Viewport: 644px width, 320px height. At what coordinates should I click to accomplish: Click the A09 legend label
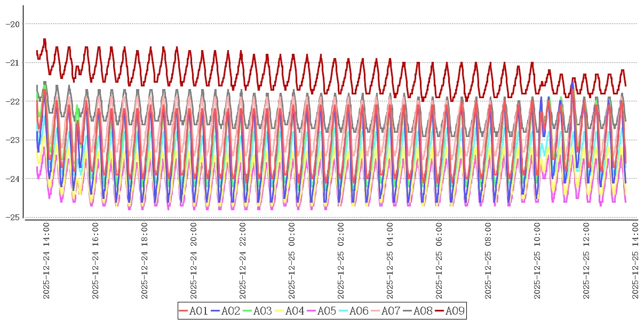(455, 311)
